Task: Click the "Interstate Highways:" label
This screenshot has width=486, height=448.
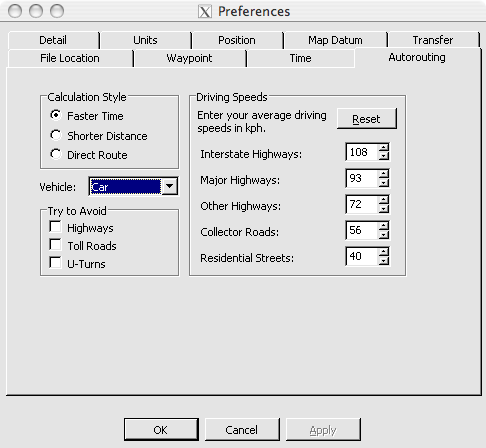Action: click(251, 154)
